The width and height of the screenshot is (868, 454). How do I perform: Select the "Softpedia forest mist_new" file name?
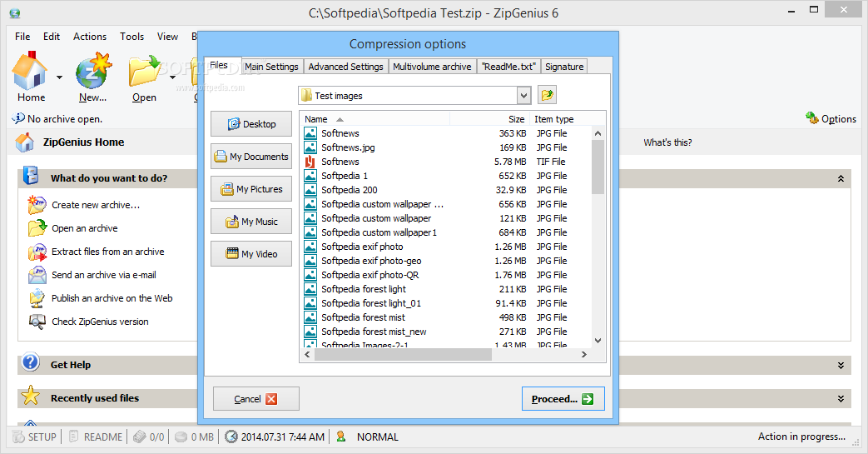[x=374, y=332]
